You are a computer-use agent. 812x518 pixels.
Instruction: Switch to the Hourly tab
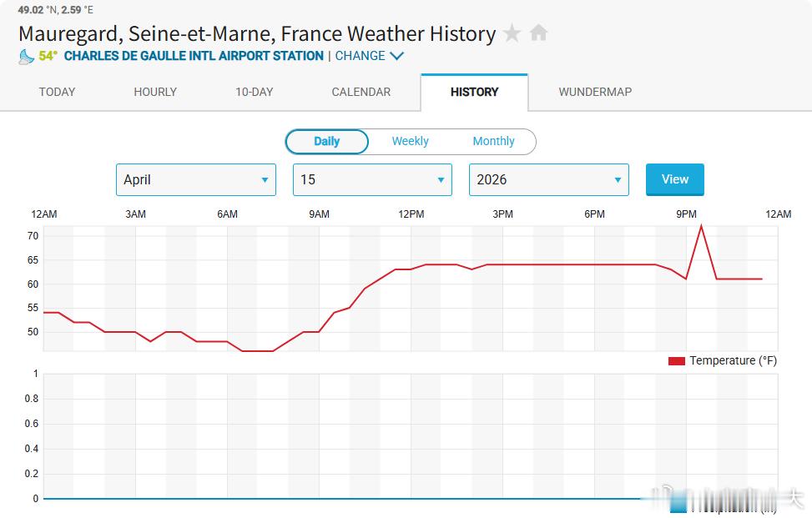[155, 93]
